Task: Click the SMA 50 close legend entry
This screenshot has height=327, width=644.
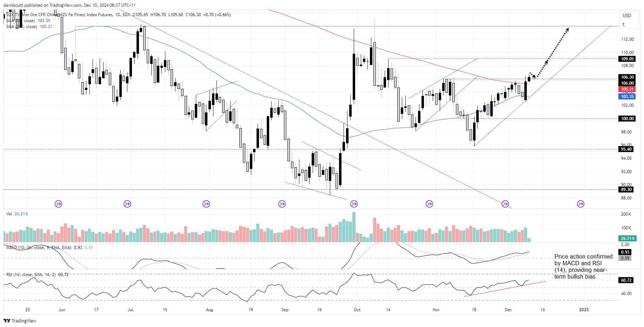Action: pyautogui.click(x=28, y=21)
